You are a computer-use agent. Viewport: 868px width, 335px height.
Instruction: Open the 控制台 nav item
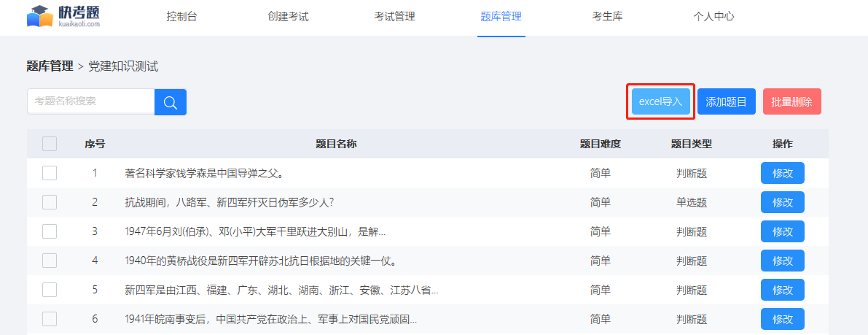click(x=181, y=17)
